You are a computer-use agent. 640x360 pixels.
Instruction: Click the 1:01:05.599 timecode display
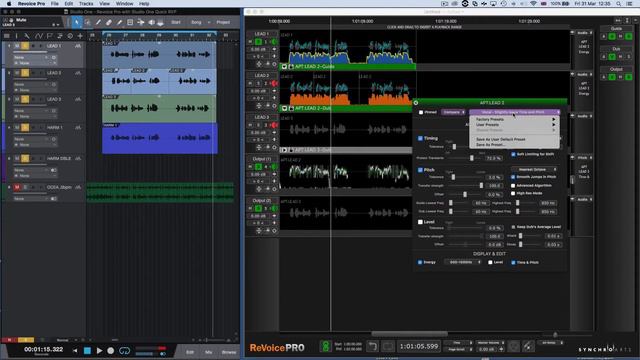pyautogui.click(x=419, y=346)
